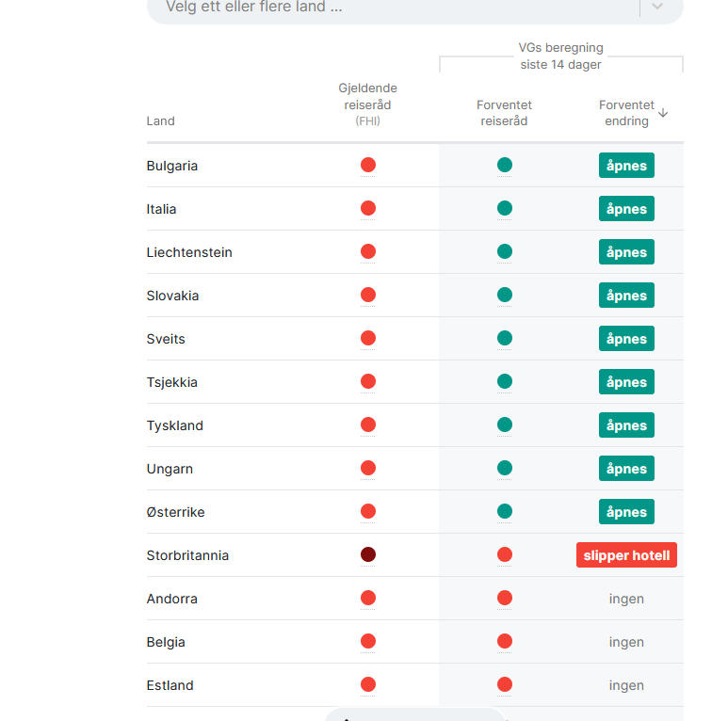Select the Slovakia row name

click(173, 296)
